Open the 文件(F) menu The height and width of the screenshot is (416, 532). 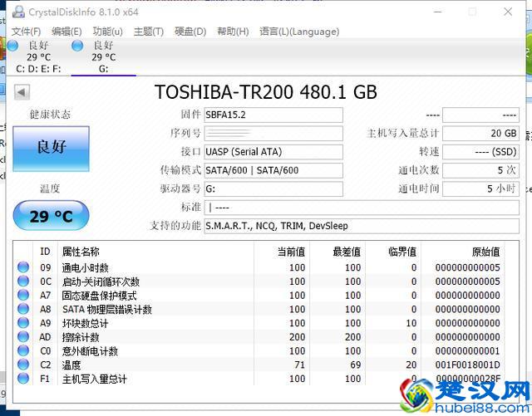click(x=26, y=32)
